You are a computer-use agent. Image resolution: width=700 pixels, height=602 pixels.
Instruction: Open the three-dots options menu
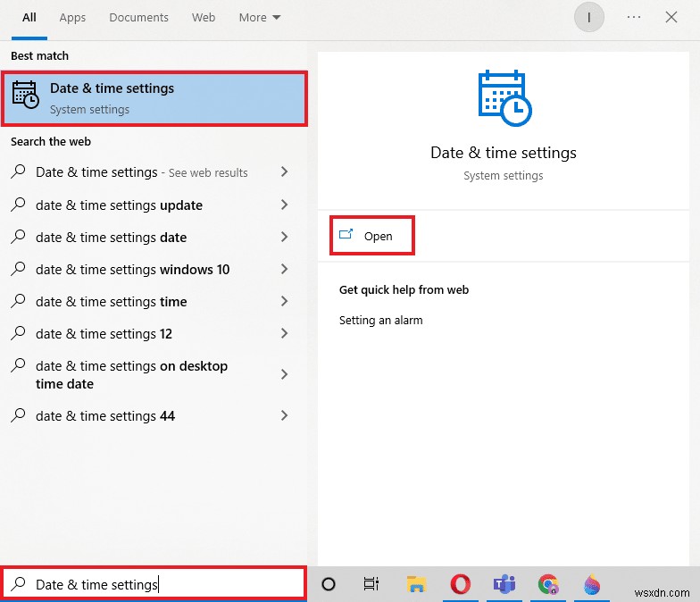tap(634, 17)
